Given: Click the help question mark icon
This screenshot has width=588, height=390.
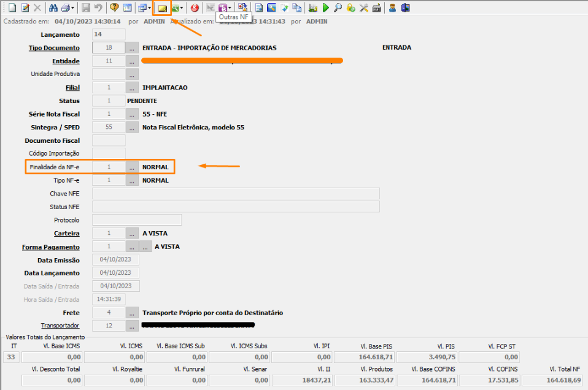Looking at the screenshot, I should 114,8.
